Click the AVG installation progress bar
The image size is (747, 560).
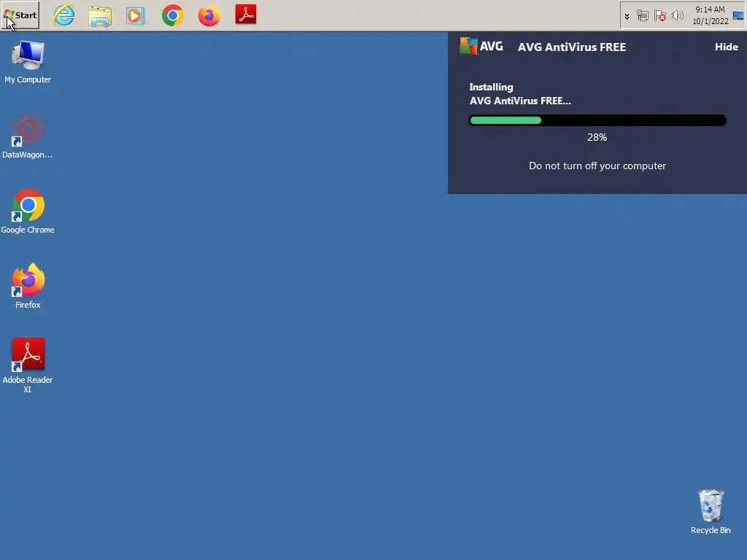(x=597, y=120)
